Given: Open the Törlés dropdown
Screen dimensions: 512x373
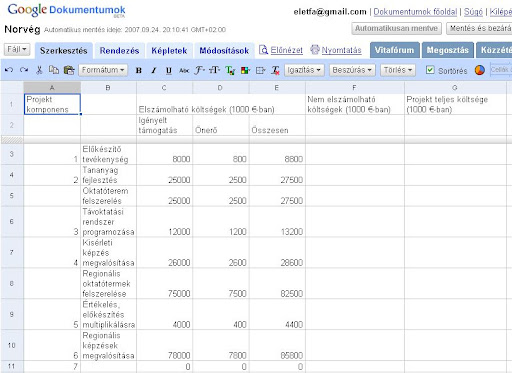Looking at the screenshot, I should point(398,70).
